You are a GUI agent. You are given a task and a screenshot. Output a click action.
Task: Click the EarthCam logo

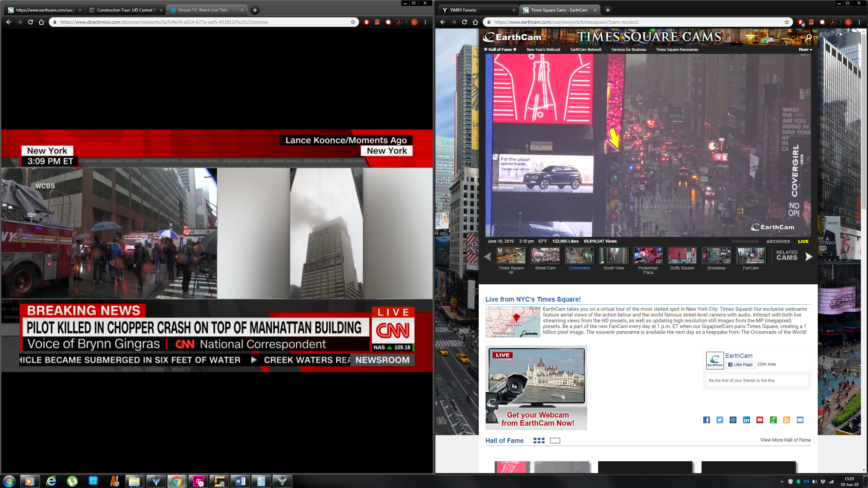point(512,37)
